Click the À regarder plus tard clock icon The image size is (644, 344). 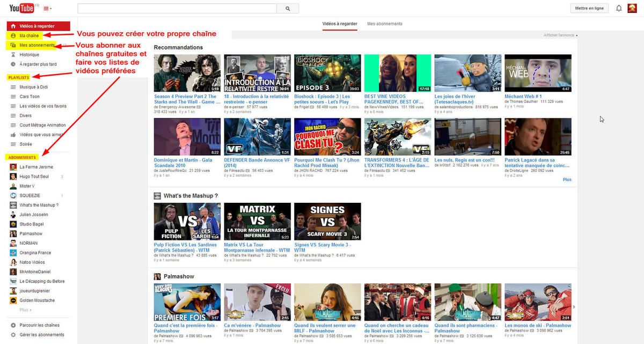13,64
